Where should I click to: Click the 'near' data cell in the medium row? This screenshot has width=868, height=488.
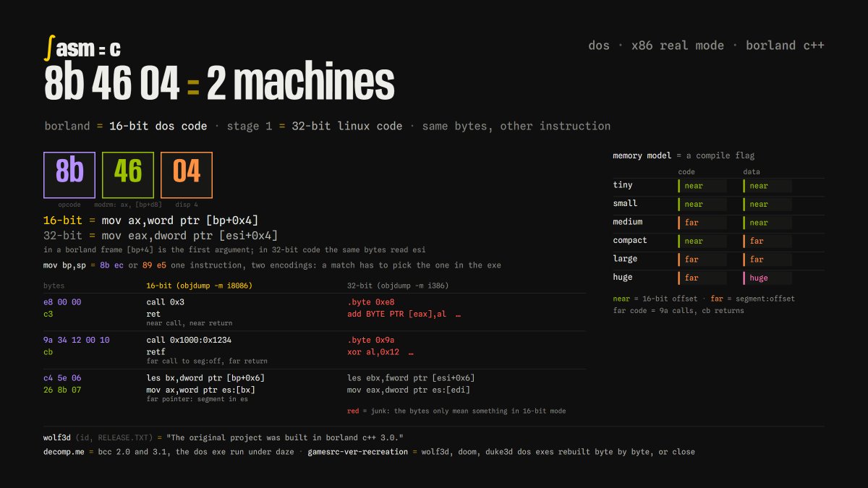click(767, 223)
